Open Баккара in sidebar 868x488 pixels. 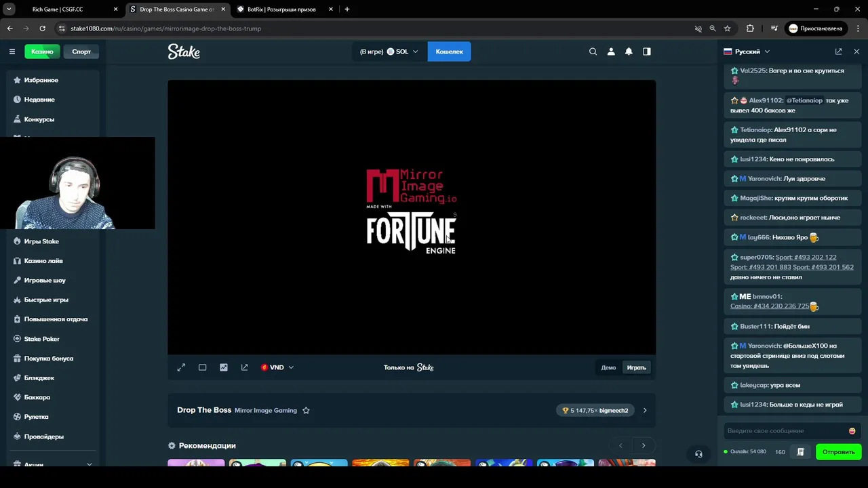pyautogui.click(x=53, y=397)
